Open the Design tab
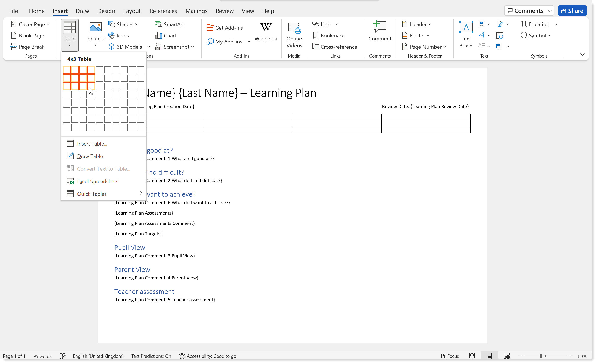Screen dimensions: 597x364 point(106,11)
